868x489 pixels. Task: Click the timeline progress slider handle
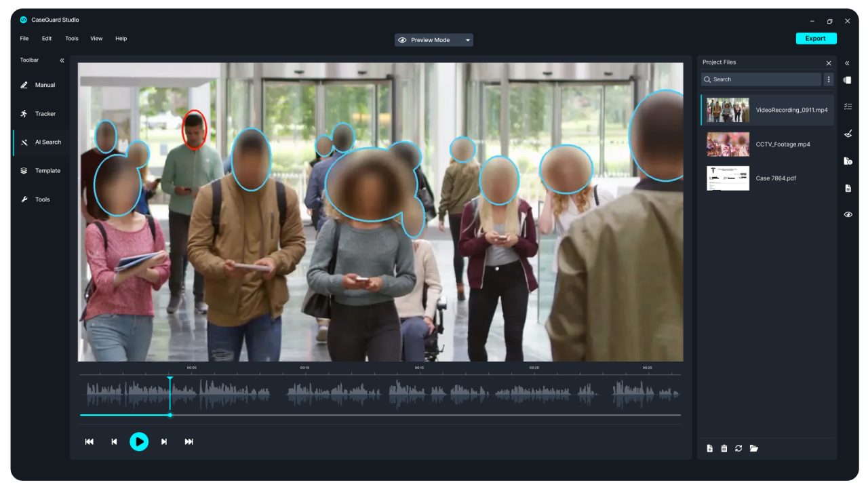[x=170, y=415]
